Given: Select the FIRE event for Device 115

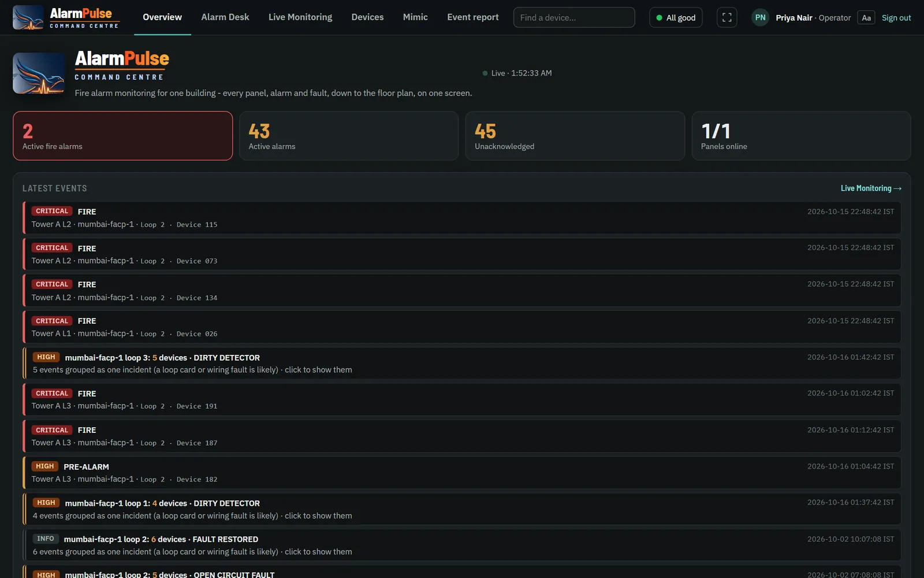Looking at the screenshot, I should (462, 218).
